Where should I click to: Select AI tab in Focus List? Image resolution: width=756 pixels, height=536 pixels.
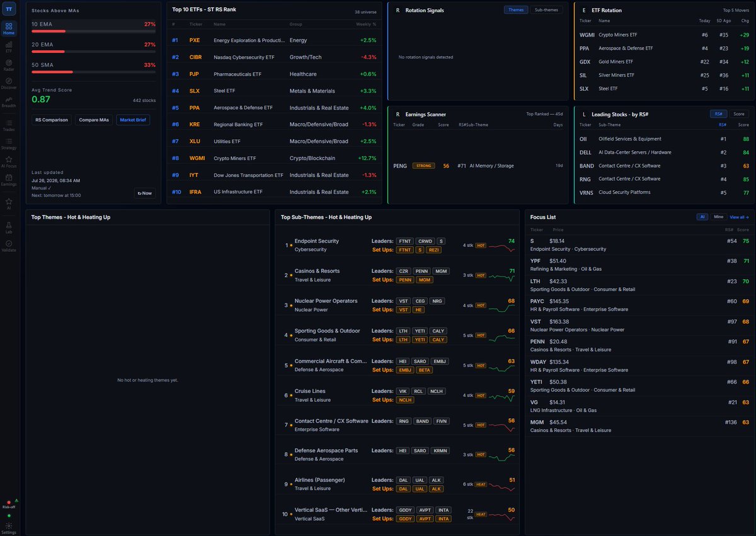(x=702, y=217)
